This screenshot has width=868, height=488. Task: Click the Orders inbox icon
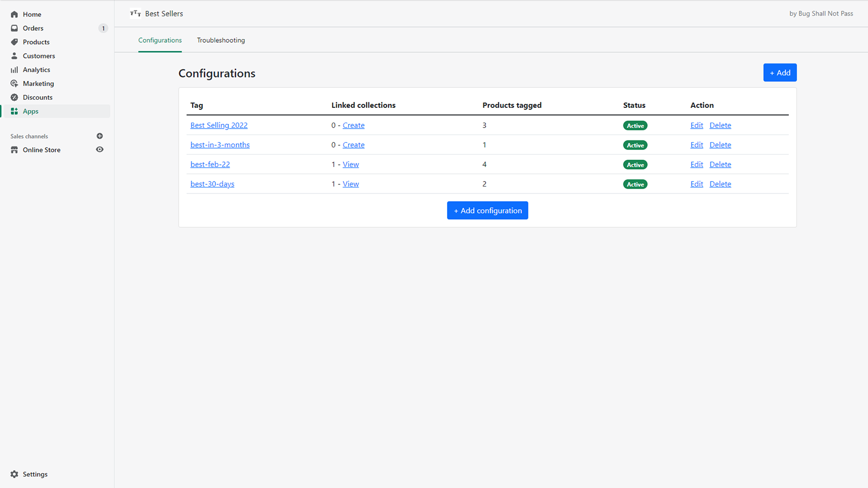14,28
